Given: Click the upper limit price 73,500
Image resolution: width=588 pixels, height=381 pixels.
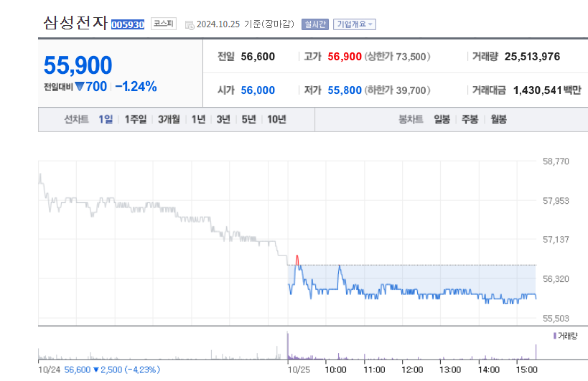Looking at the screenshot, I should pyautogui.click(x=411, y=57).
